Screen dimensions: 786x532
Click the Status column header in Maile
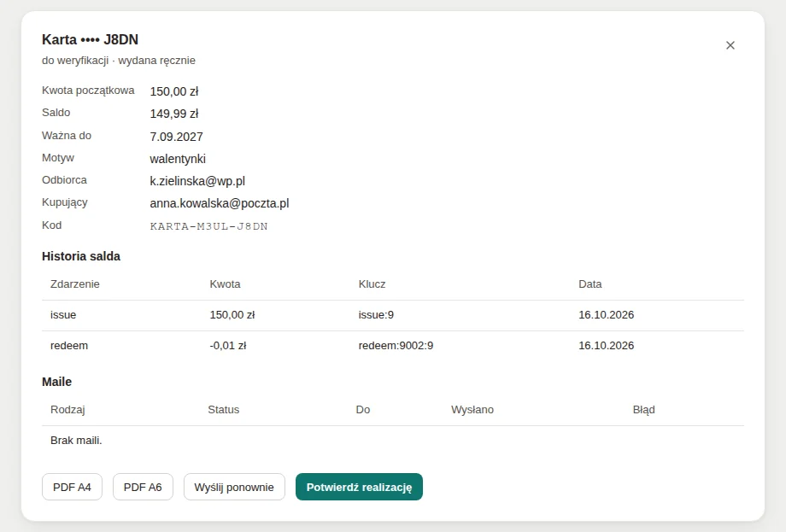tap(224, 410)
